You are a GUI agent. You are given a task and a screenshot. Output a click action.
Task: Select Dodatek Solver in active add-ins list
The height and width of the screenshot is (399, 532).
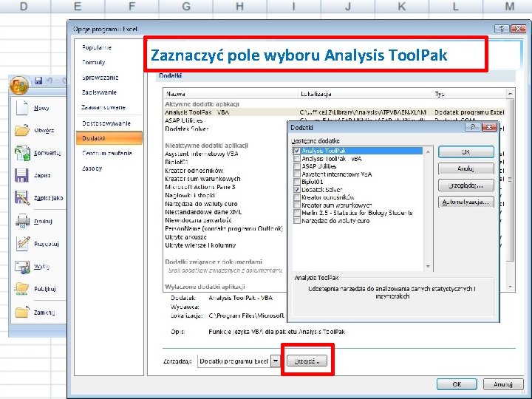click(187, 129)
